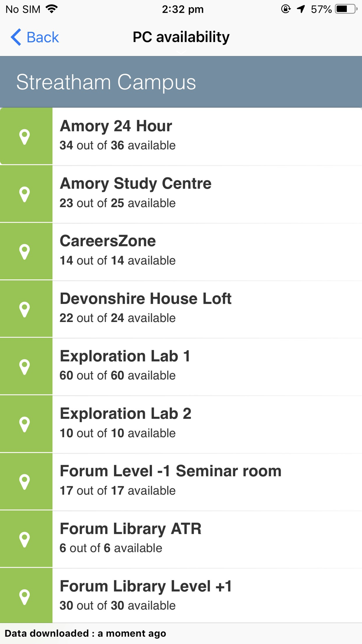
Task: Open the Exploration Lab 1 entry
Action: pos(181,367)
